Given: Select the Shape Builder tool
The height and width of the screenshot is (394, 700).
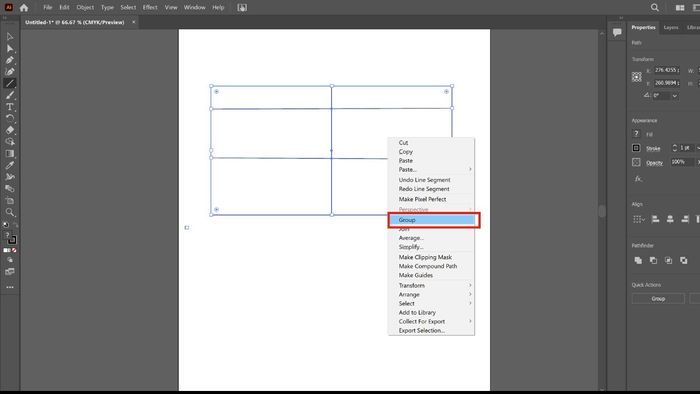Looking at the screenshot, I should (10, 141).
